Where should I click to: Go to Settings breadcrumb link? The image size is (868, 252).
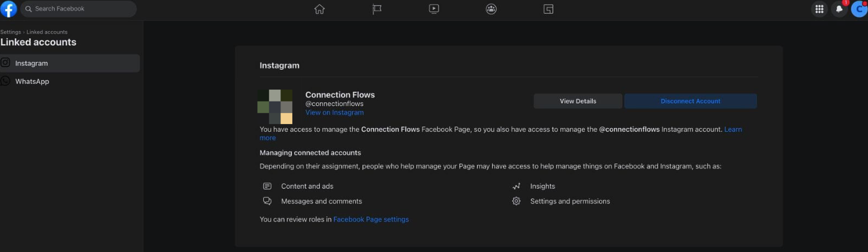pos(10,32)
